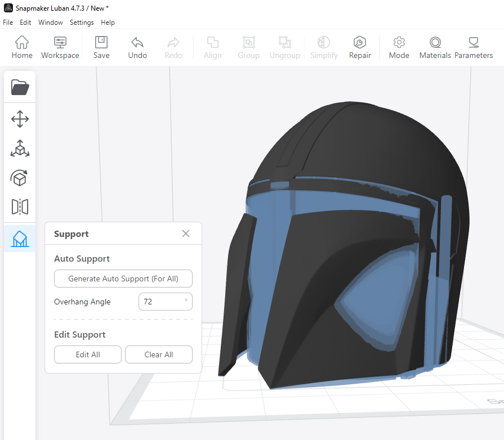The width and height of the screenshot is (504, 440).
Task: Click Generate Auto Support (For All)
Action: 123,279
